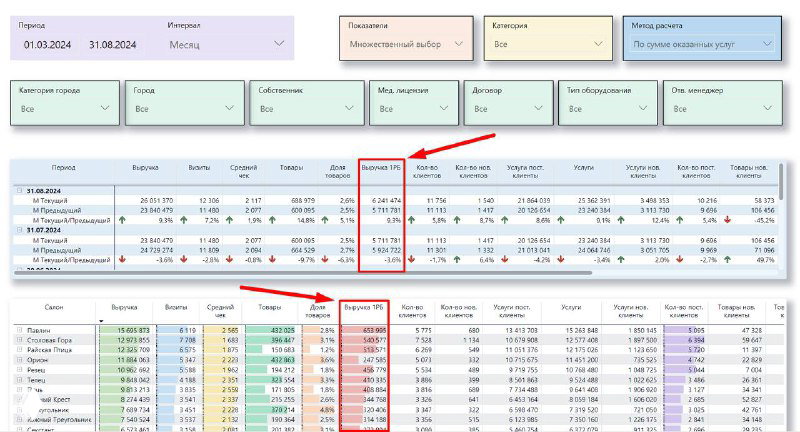
Task: Expand the Павлин salon row
Action: (19, 330)
